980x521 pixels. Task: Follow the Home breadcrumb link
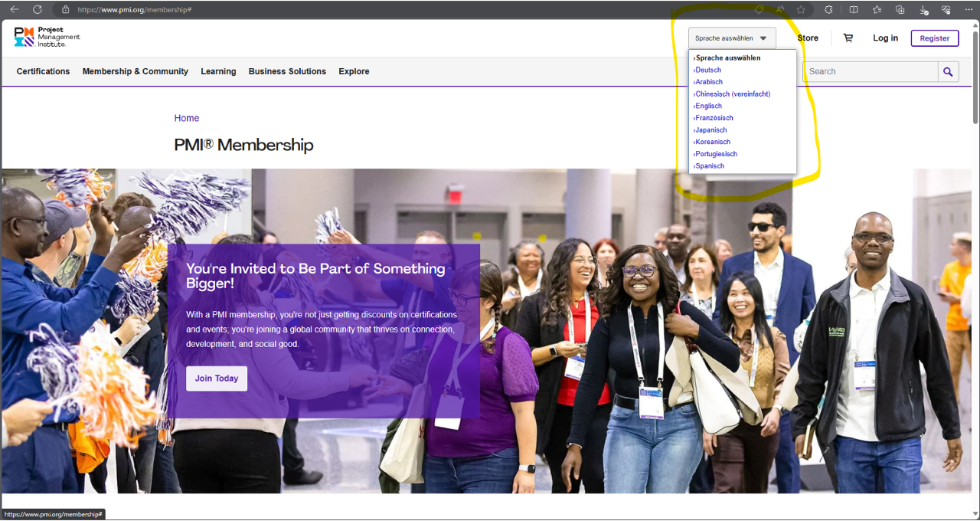tap(186, 118)
